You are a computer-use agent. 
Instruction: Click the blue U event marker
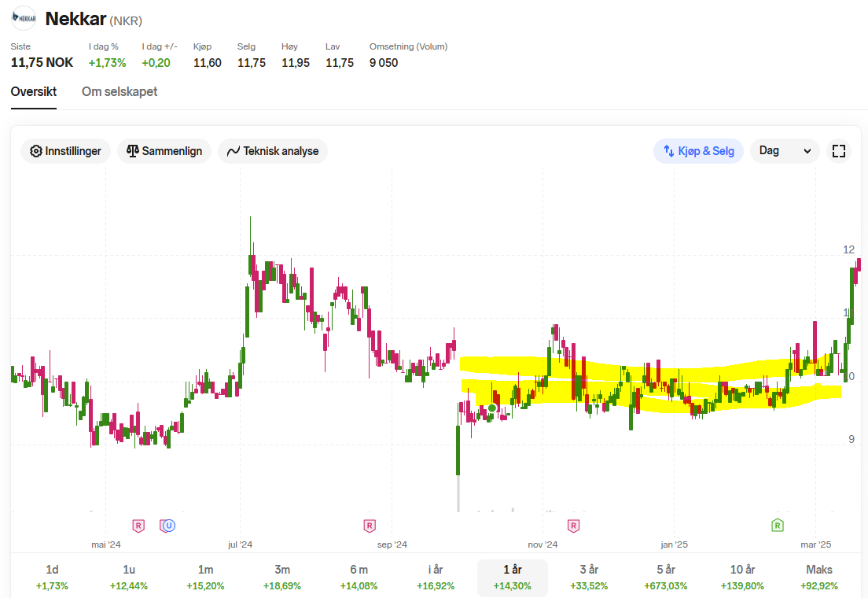[x=169, y=526]
